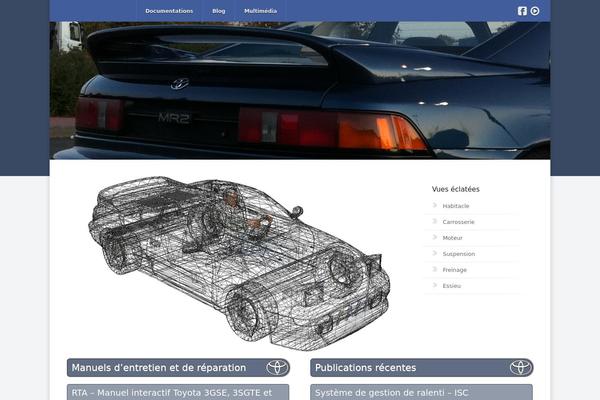Click the arrow bullet beside Suspension
Viewport: 600px width, 400px height.
[435, 253]
